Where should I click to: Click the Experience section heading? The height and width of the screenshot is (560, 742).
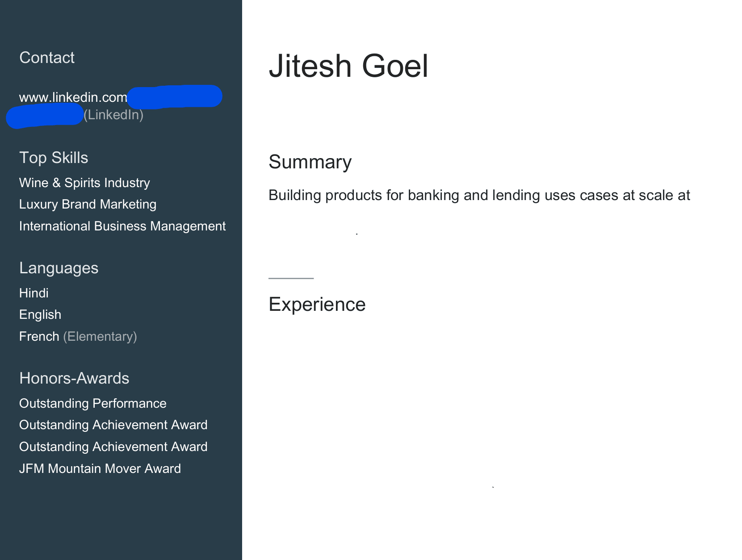(317, 304)
